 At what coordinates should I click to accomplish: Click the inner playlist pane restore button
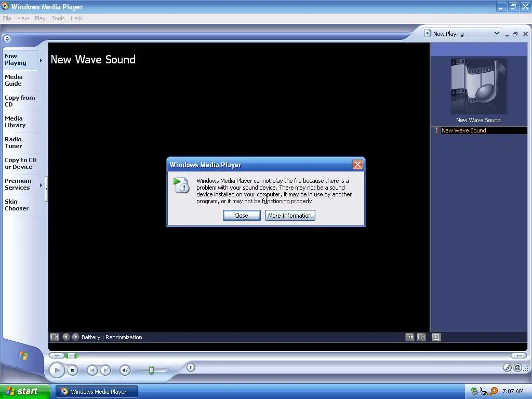click(x=515, y=34)
